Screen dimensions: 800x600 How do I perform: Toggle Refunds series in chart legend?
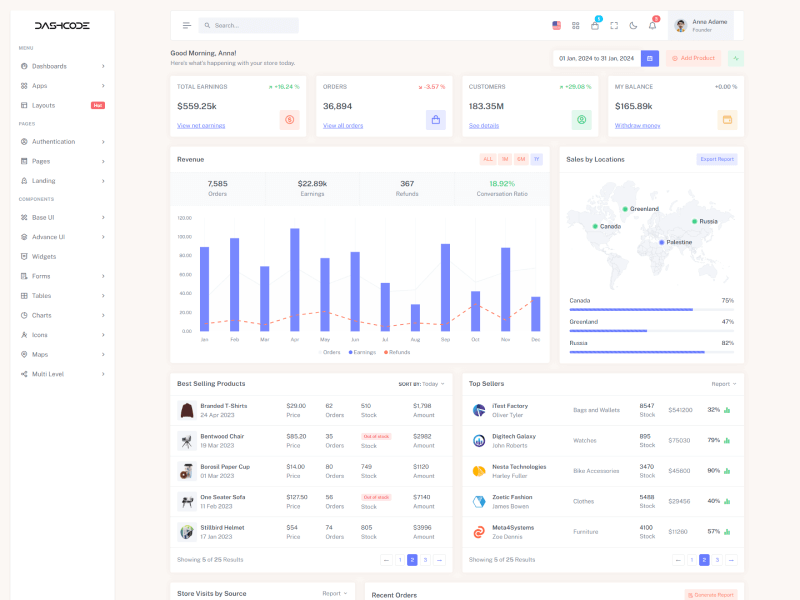pos(396,352)
